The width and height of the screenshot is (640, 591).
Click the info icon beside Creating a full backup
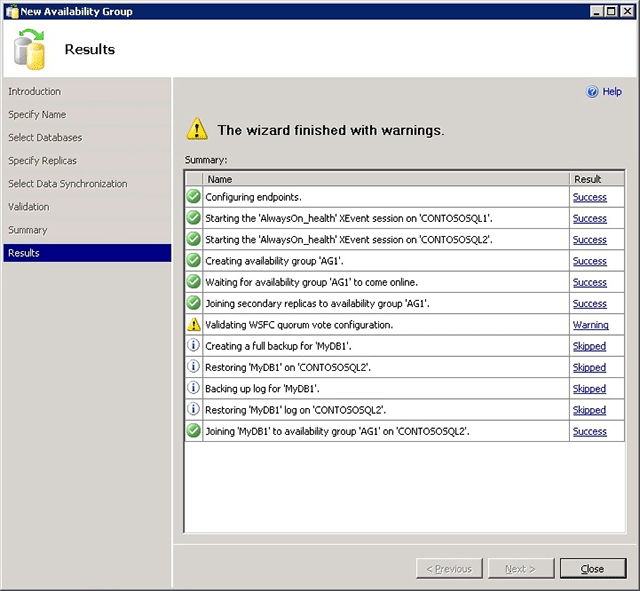(193, 345)
